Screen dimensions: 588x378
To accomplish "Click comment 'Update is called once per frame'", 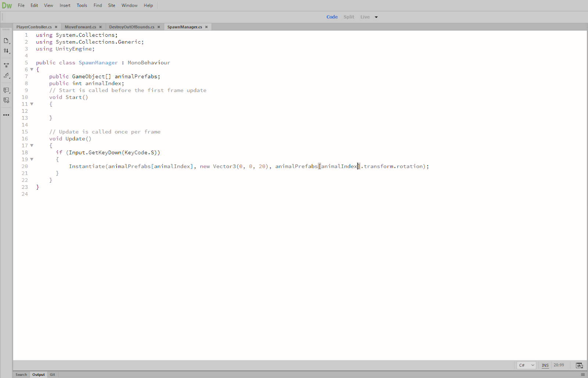I will pyautogui.click(x=110, y=132).
